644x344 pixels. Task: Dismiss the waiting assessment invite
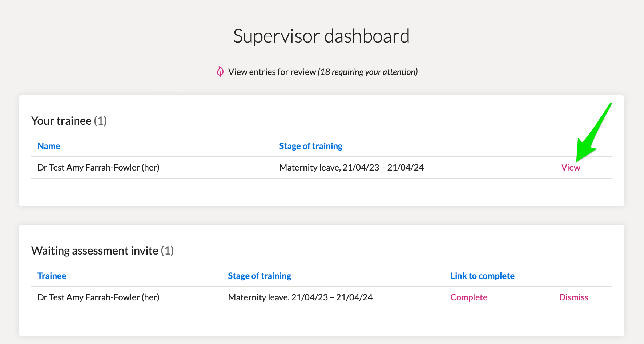click(573, 297)
